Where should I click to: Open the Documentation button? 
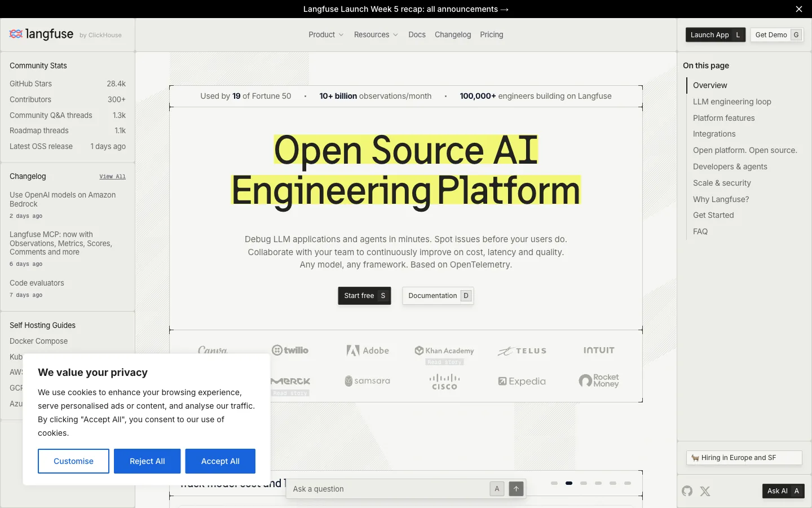438,296
